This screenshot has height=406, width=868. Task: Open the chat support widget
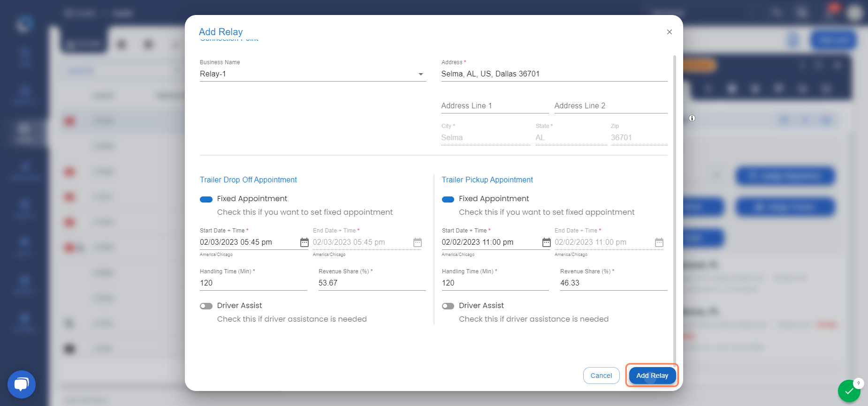(x=22, y=384)
